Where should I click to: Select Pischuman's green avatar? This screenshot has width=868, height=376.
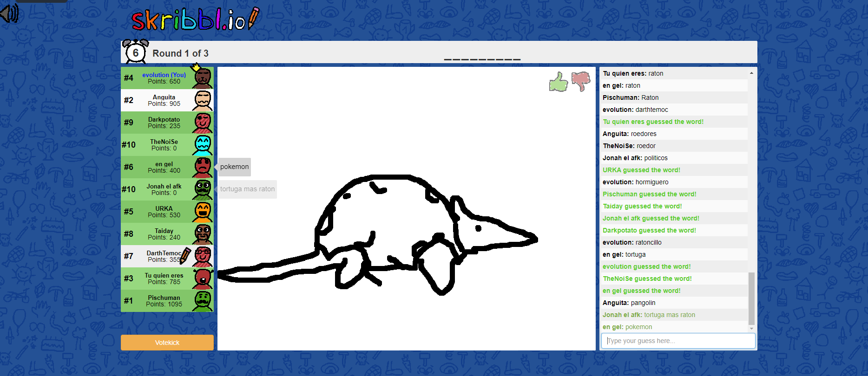point(203,301)
